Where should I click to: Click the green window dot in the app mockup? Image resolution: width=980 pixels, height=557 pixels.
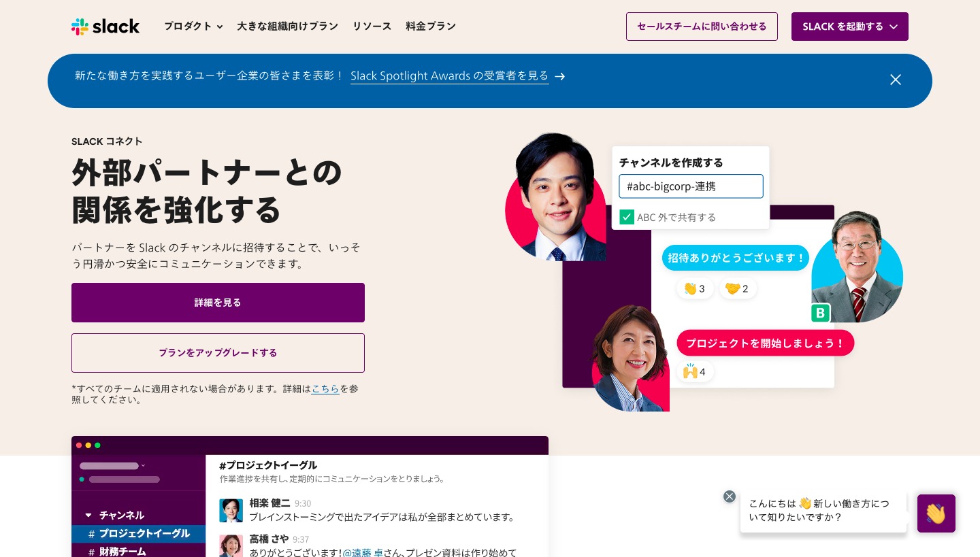click(x=97, y=445)
